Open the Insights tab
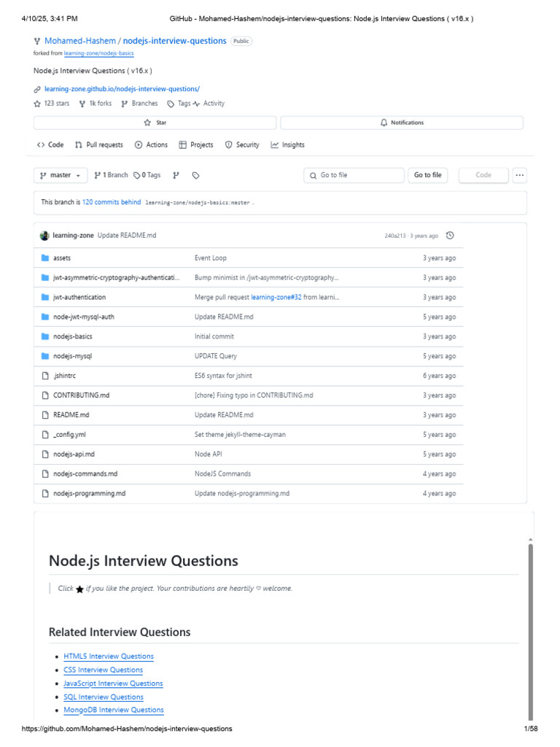Screen dimensions: 560x747 (287, 145)
